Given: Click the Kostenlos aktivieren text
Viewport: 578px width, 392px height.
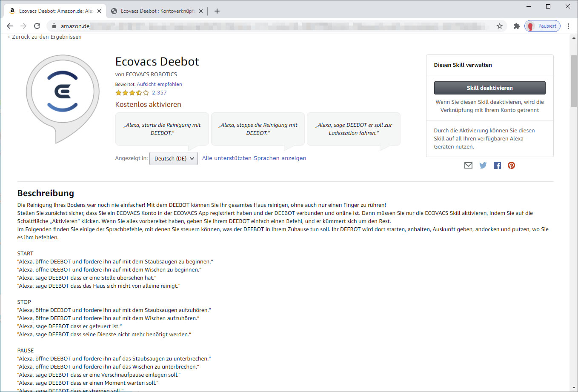Looking at the screenshot, I should point(148,105).
